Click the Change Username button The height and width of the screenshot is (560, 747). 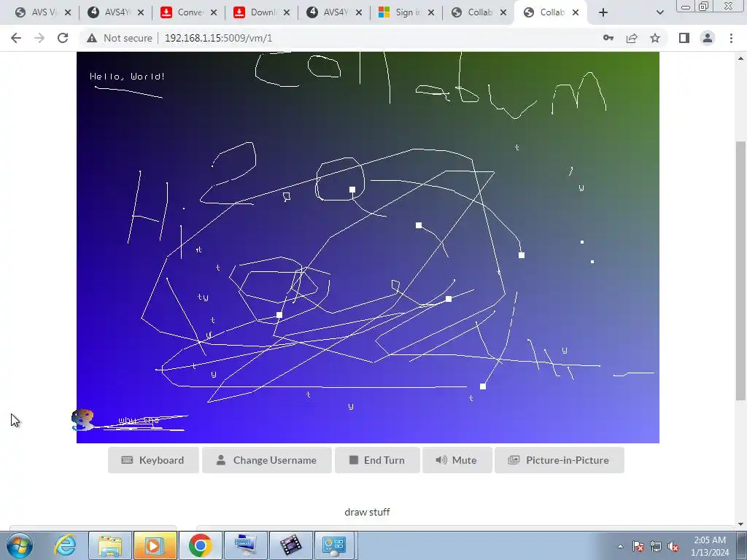267,460
